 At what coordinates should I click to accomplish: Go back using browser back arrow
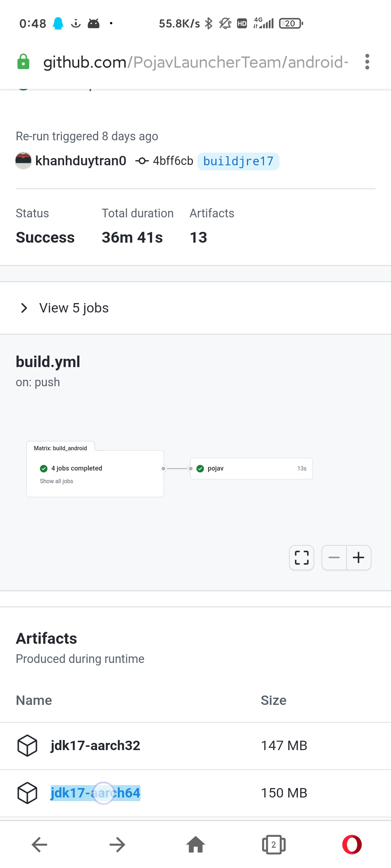[39, 844]
